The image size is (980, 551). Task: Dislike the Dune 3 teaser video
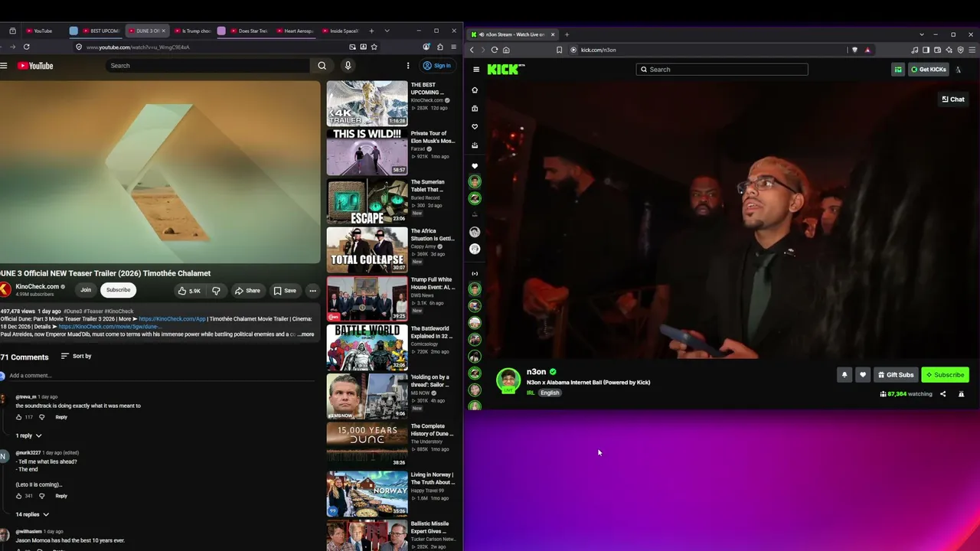pyautogui.click(x=216, y=291)
